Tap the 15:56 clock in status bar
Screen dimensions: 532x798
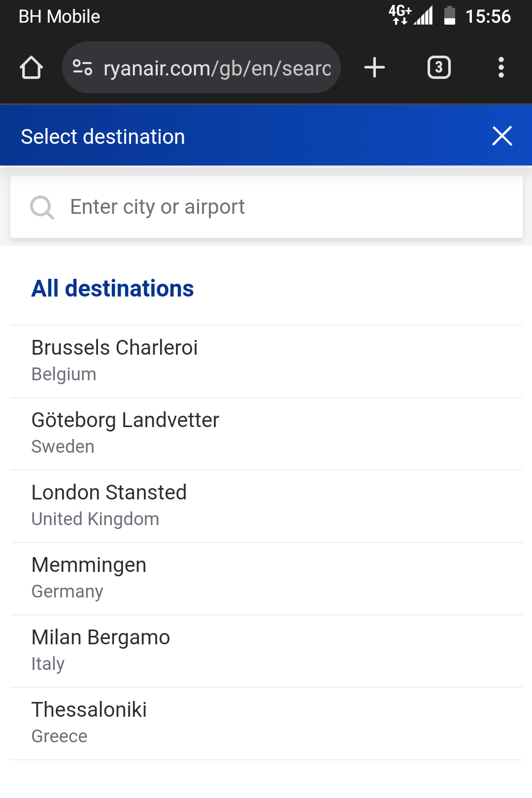pos(488,16)
